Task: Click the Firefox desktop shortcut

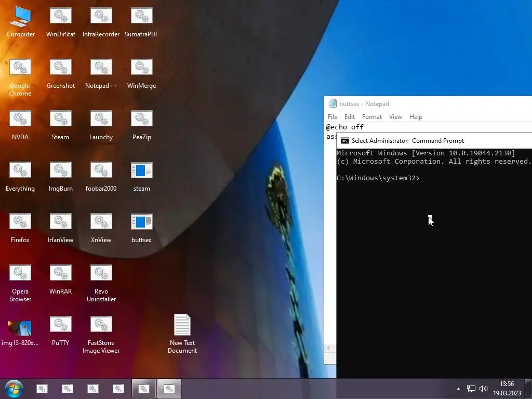Action: click(x=20, y=228)
